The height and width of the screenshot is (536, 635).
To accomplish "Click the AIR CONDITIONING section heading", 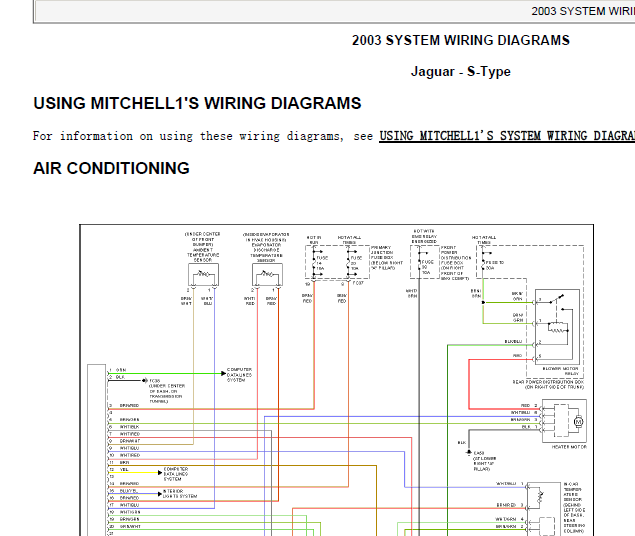I will pyautogui.click(x=111, y=168).
